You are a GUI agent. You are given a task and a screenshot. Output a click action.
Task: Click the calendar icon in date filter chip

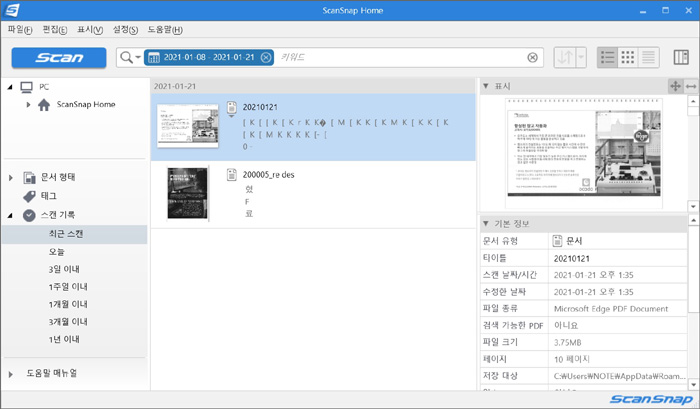coord(154,58)
